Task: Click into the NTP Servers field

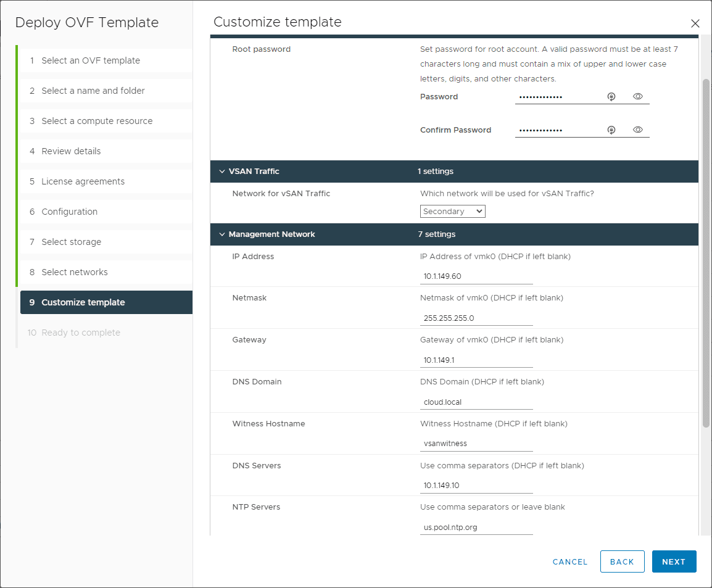Action: point(476,528)
